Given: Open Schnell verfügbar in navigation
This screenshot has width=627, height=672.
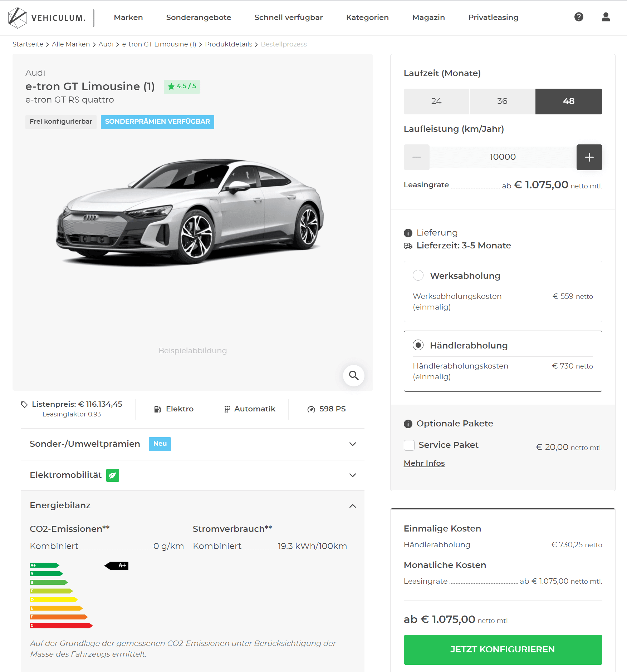Looking at the screenshot, I should (x=289, y=18).
